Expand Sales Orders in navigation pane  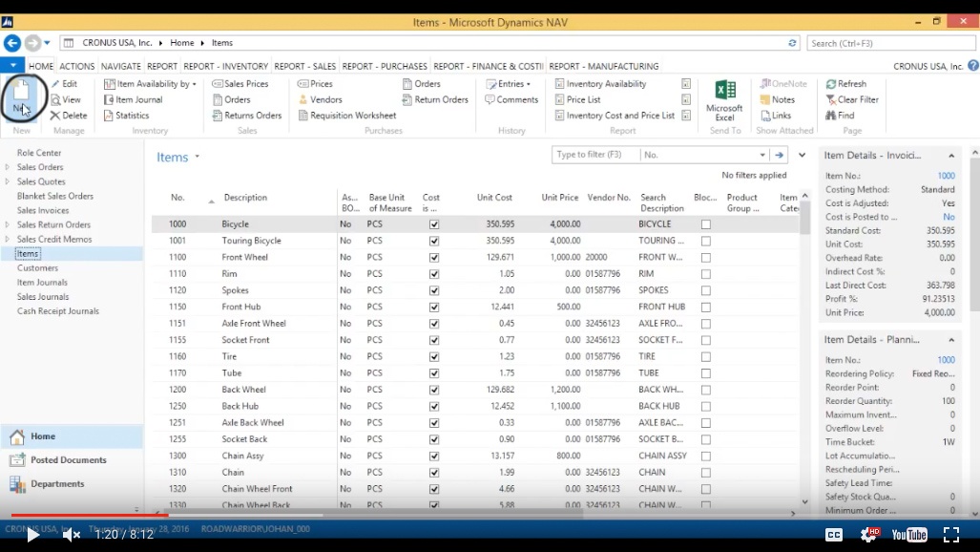point(8,167)
